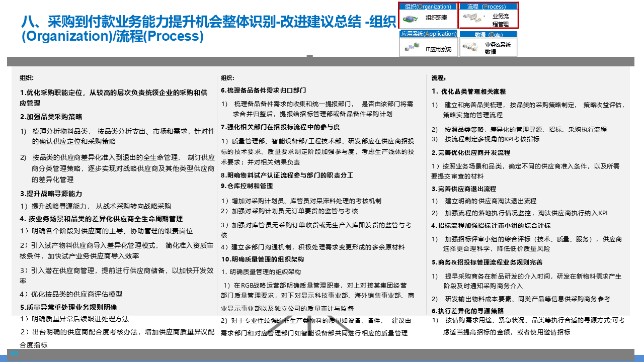Viewport: 644px width, 362px height.
Task: Click the IT应用系统 icon in the Application box
Action: tap(411, 47)
